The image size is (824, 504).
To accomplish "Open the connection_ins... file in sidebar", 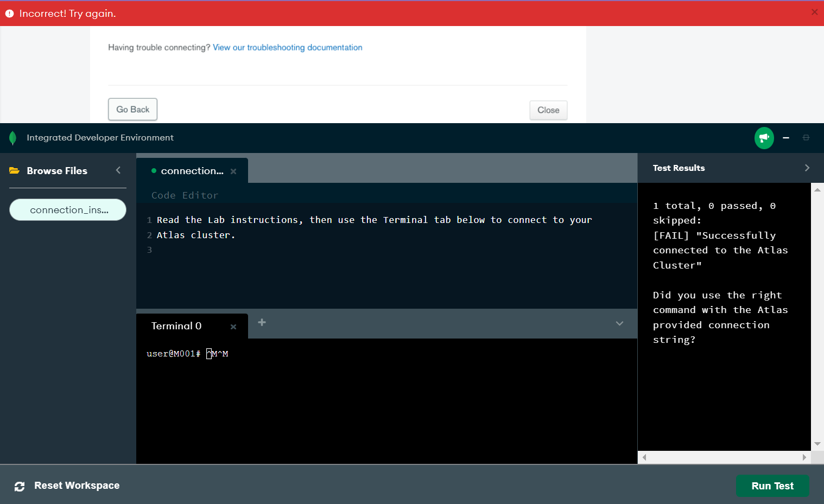I will click(x=68, y=210).
